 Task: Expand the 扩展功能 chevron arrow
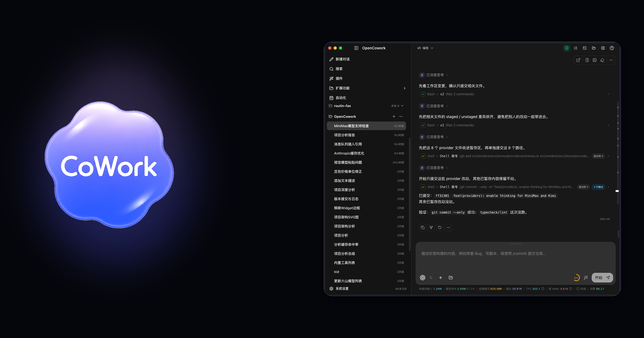pyautogui.click(x=405, y=88)
